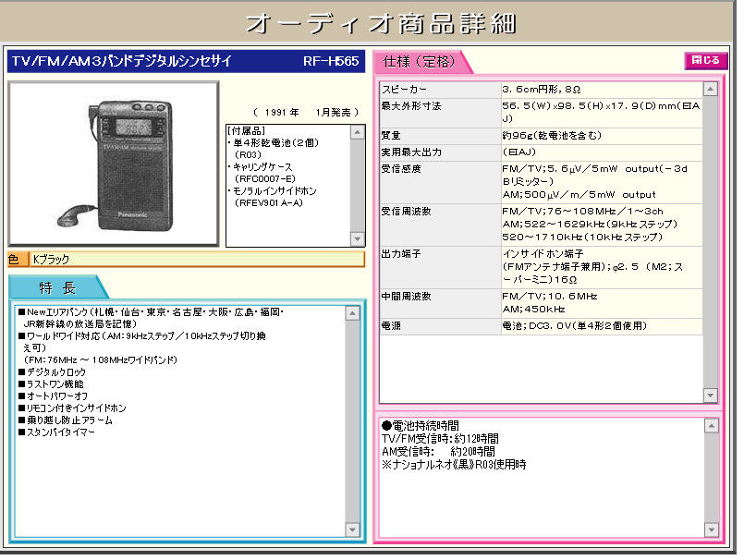Click the AM受信時: 約20時間 line
This screenshot has height=560, width=744.
[x=438, y=451]
